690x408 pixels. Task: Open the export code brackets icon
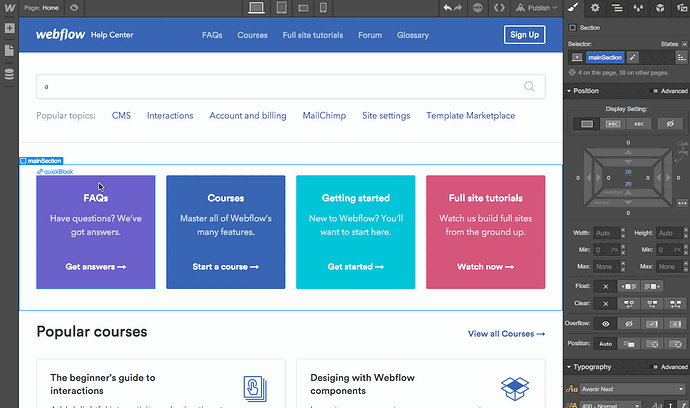point(499,8)
